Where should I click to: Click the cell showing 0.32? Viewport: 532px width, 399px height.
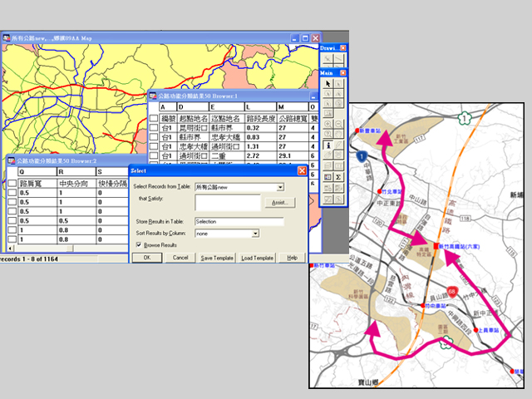click(x=260, y=128)
